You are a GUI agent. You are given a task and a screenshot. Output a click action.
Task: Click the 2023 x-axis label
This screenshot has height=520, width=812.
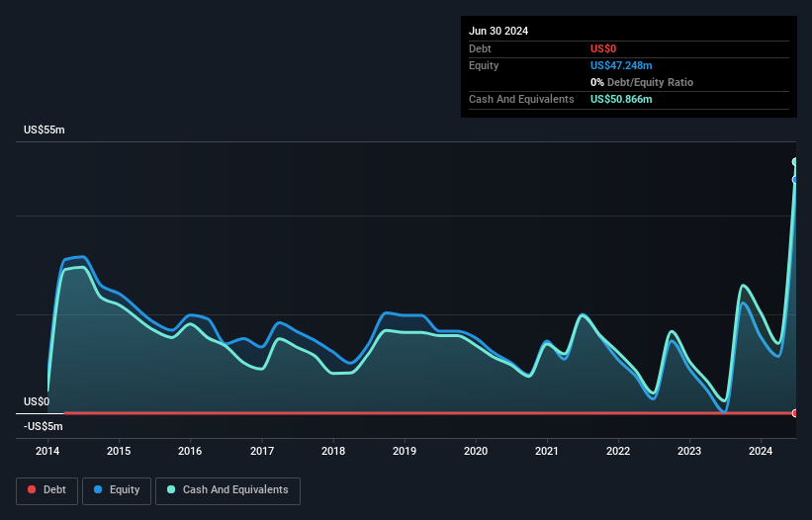[689, 451]
